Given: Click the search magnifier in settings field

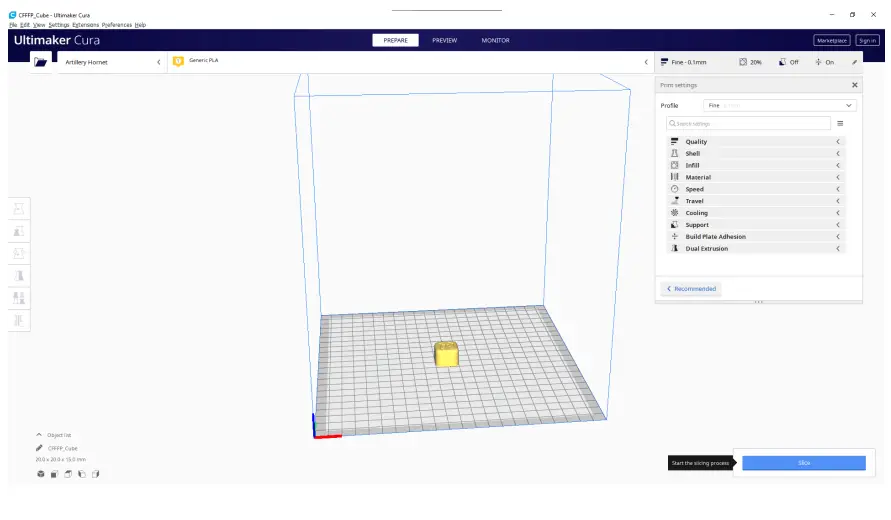Looking at the screenshot, I should coord(672,123).
